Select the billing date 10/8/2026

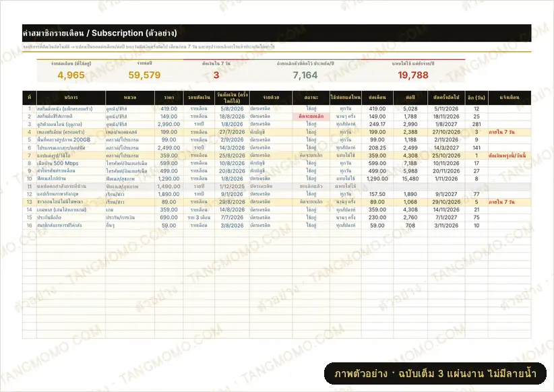(232, 163)
